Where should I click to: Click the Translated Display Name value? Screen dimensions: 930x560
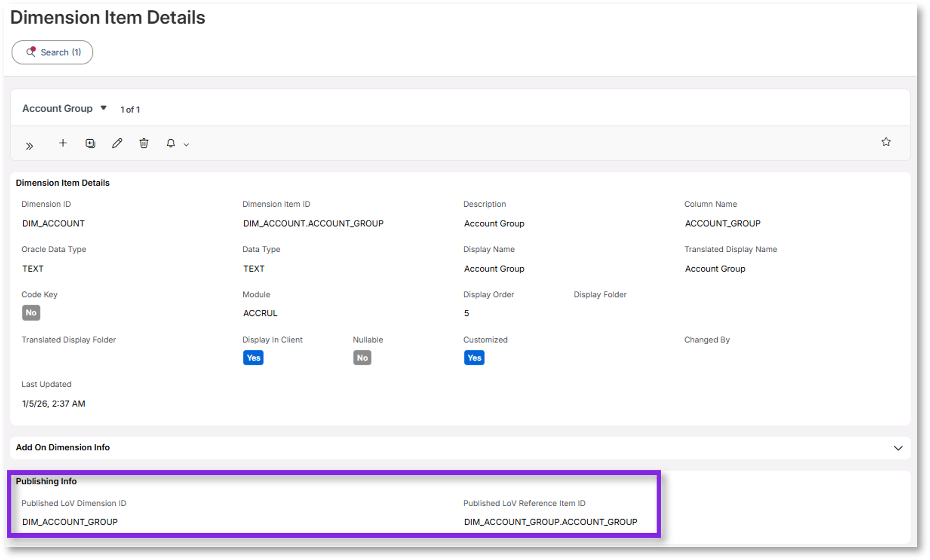715,269
